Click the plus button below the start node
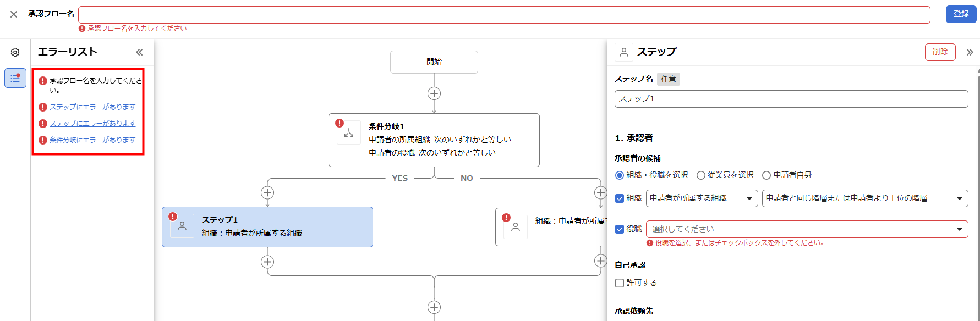Viewport: 980px width, 321px height. (434, 93)
